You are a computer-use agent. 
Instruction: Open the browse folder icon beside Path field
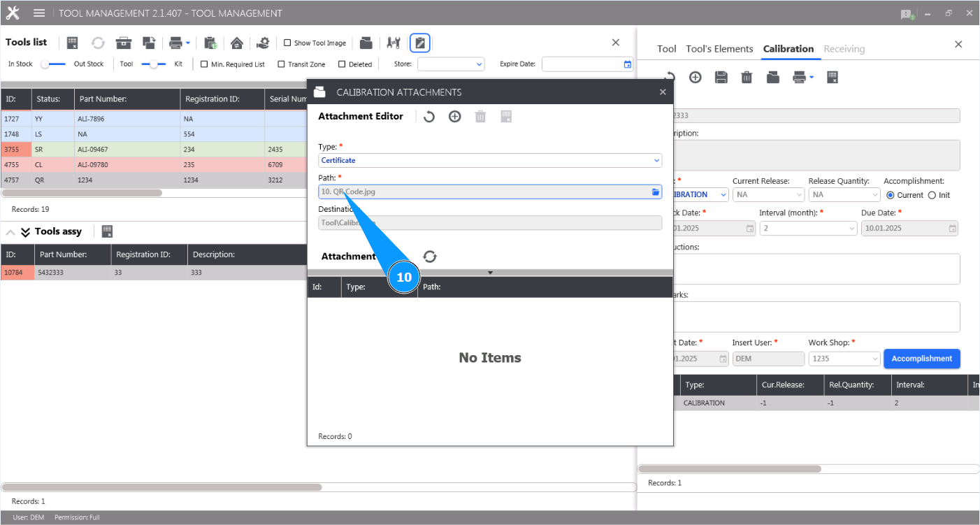(x=656, y=191)
